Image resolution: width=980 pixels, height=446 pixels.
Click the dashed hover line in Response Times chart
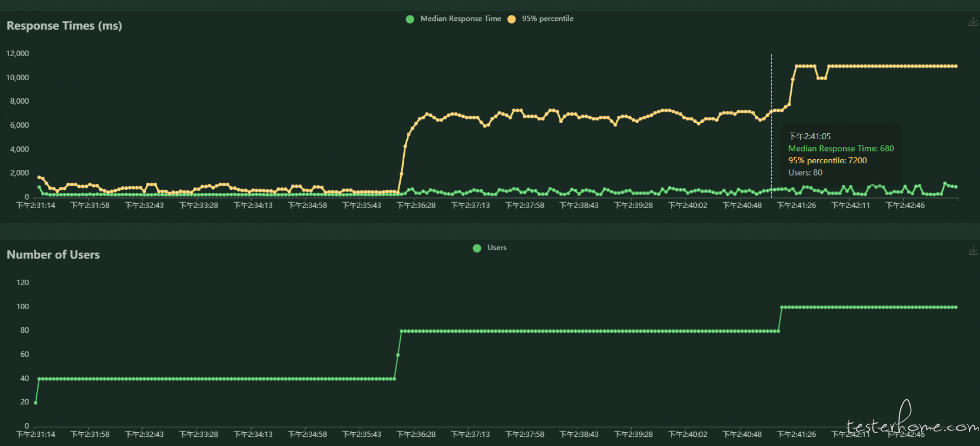tap(771, 125)
